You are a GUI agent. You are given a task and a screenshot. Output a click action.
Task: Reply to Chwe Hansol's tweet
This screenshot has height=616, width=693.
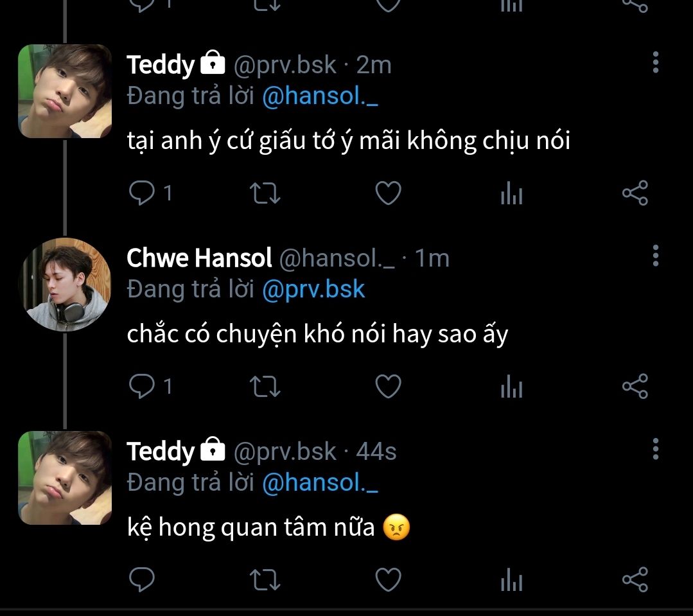pos(141,386)
